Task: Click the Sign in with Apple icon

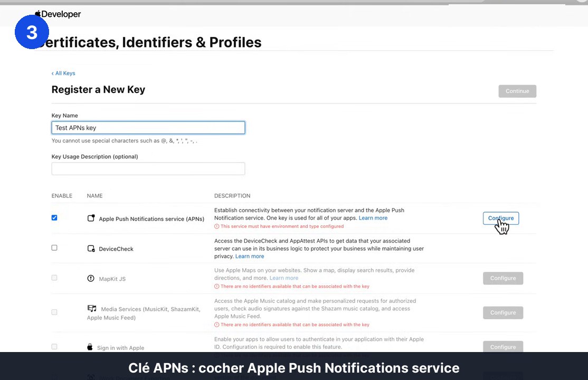Action: coord(90,347)
